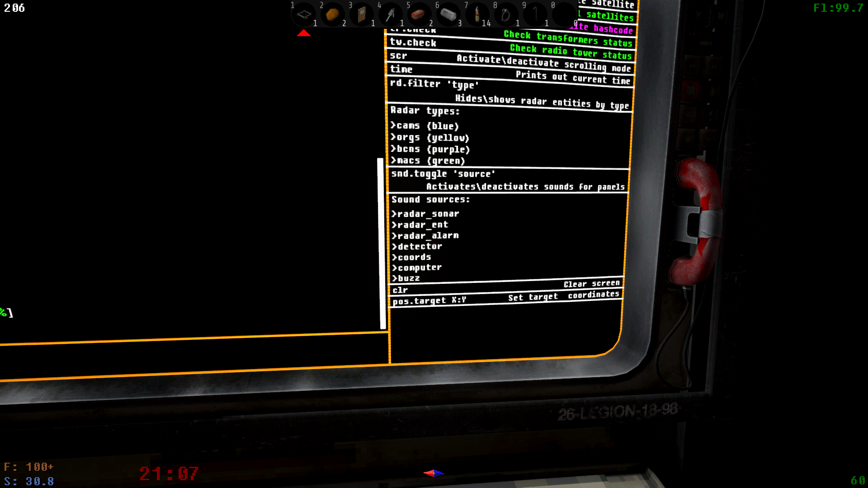Select the thin hook in slot 9

[535, 14]
